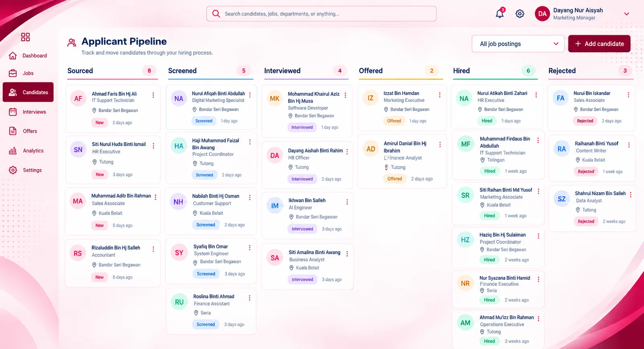The height and width of the screenshot is (349, 644).
Task: Open options menu for Syafiq Bin Omar
Action: (250, 248)
